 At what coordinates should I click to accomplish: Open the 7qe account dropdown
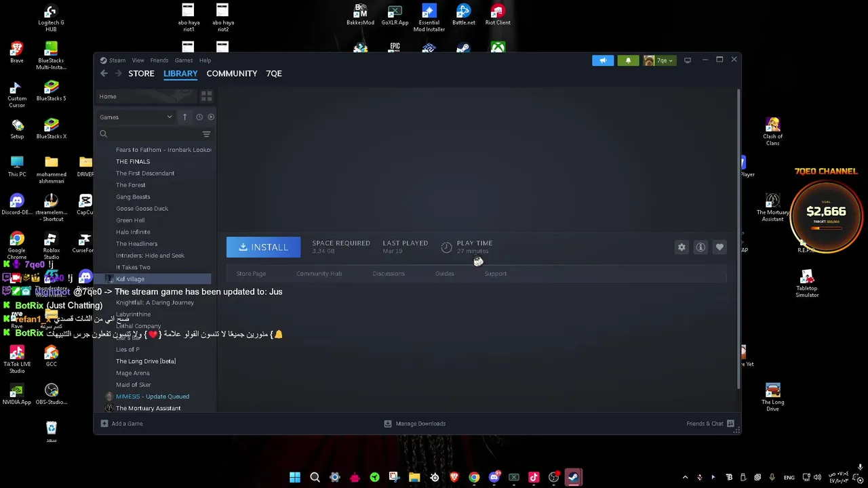click(x=658, y=60)
